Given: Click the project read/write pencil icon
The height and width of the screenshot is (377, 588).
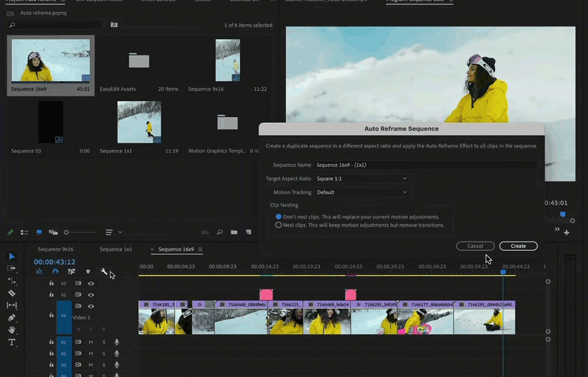Looking at the screenshot, I should (x=10, y=233).
